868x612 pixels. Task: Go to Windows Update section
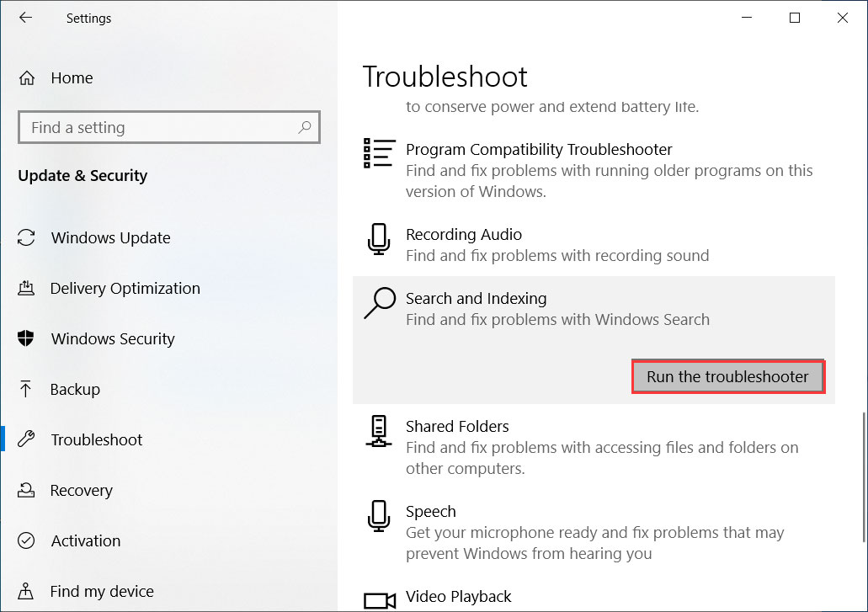tap(110, 238)
